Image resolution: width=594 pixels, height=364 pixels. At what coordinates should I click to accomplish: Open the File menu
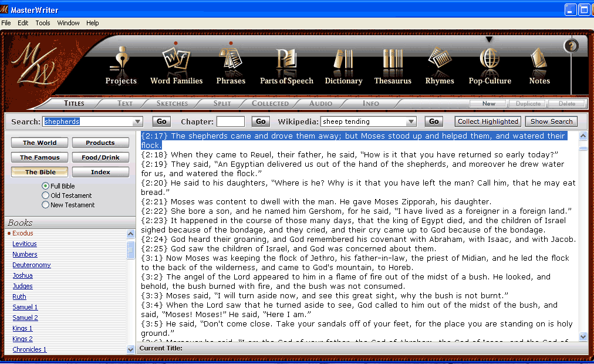pos(6,23)
